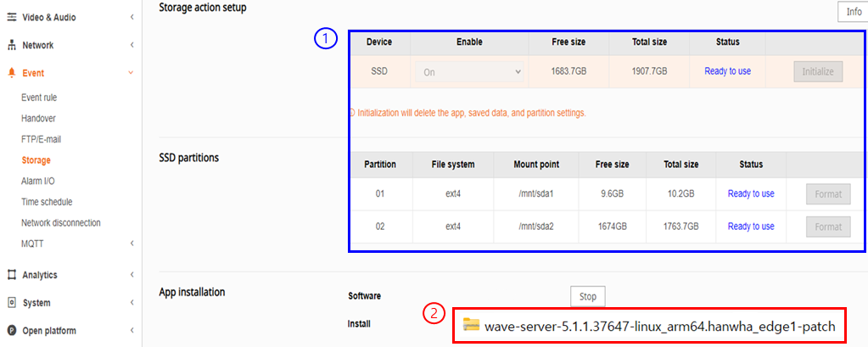Expand the MQTT submenu chevron
The height and width of the screenshot is (347, 868).
(x=132, y=243)
